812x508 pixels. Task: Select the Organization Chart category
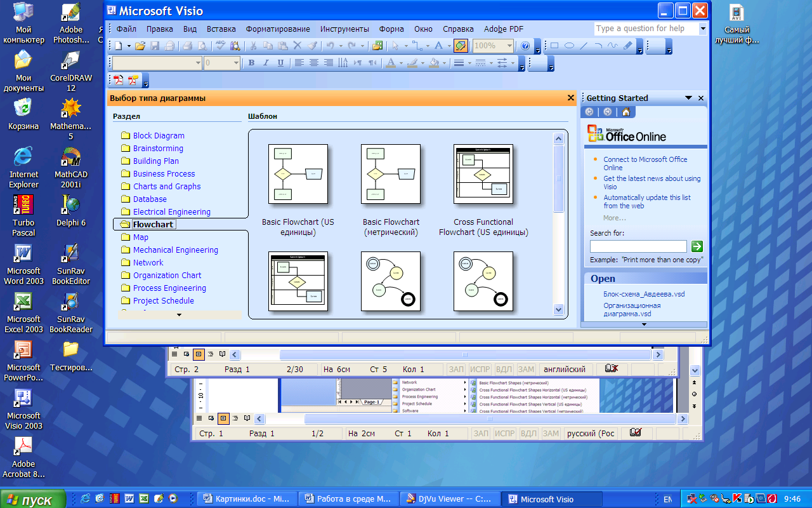(167, 275)
